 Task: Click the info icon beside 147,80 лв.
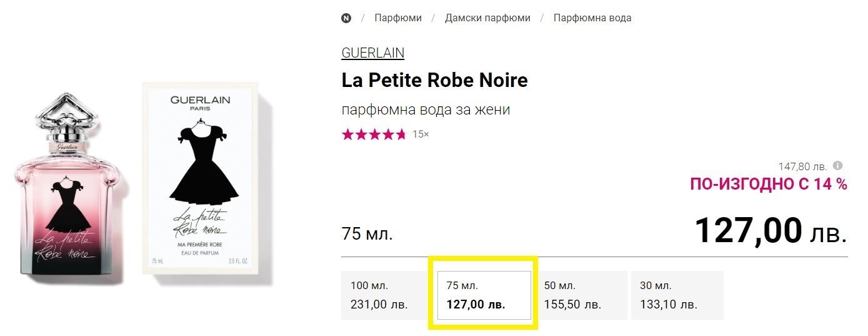pyautogui.click(x=838, y=166)
